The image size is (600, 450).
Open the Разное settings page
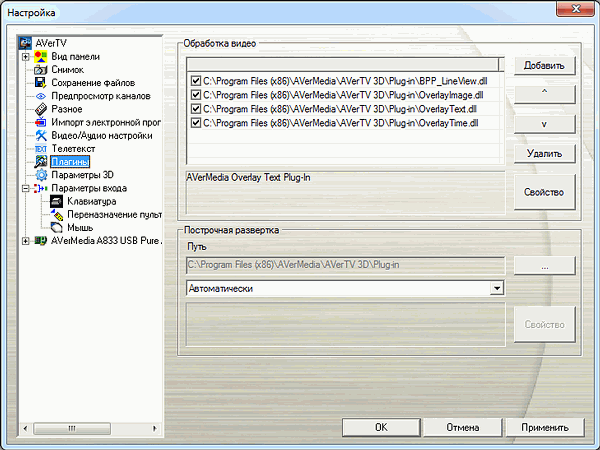pos(67,109)
